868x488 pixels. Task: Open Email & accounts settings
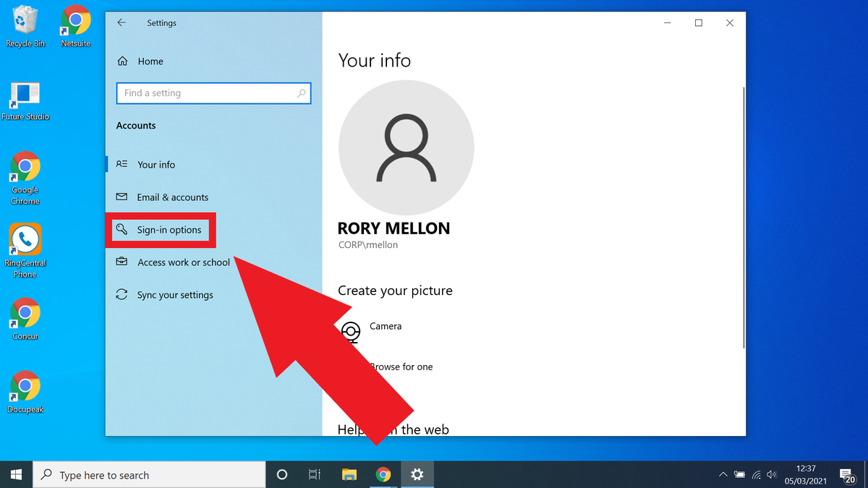[173, 197]
